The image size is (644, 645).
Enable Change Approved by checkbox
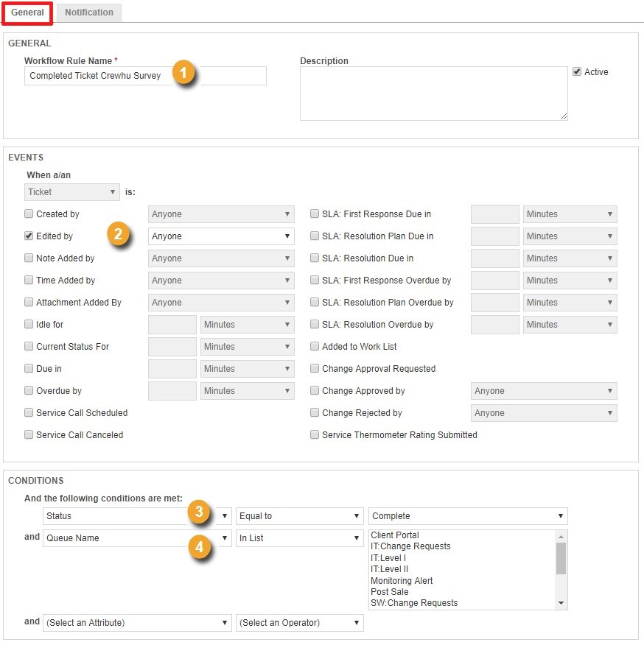coord(315,390)
